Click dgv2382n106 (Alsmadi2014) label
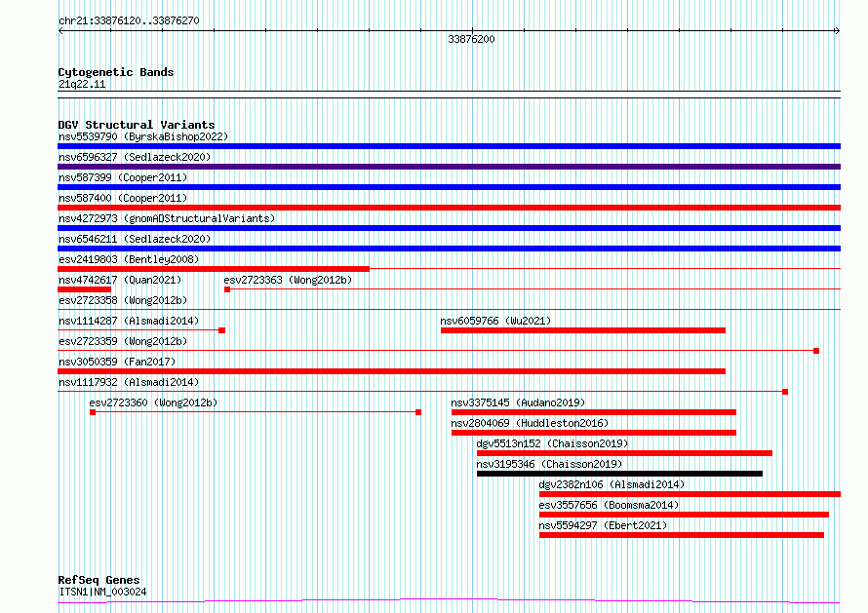Viewport: 868px width, 613px height. pyautogui.click(x=612, y=484)
